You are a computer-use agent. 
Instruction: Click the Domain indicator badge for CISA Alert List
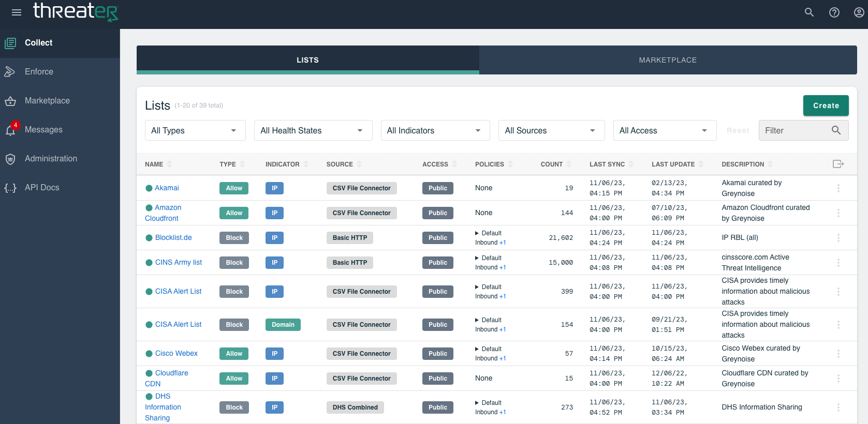tap(283, 325)
